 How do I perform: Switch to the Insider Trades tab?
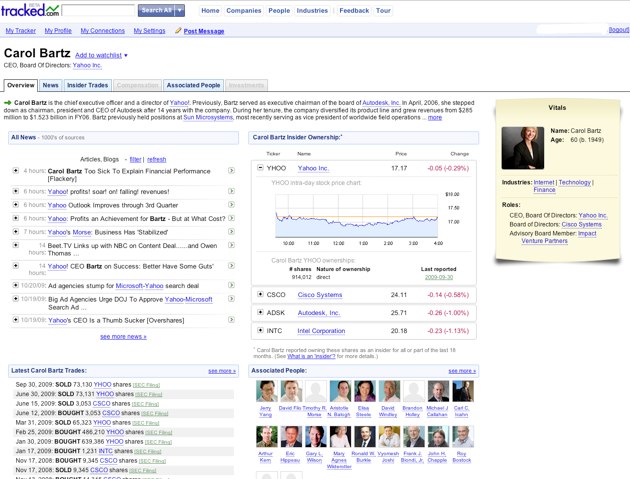click(88, 86)
